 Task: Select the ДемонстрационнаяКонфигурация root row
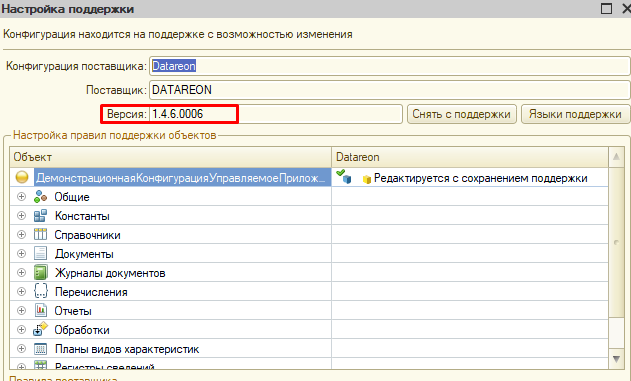coord(309,177)
